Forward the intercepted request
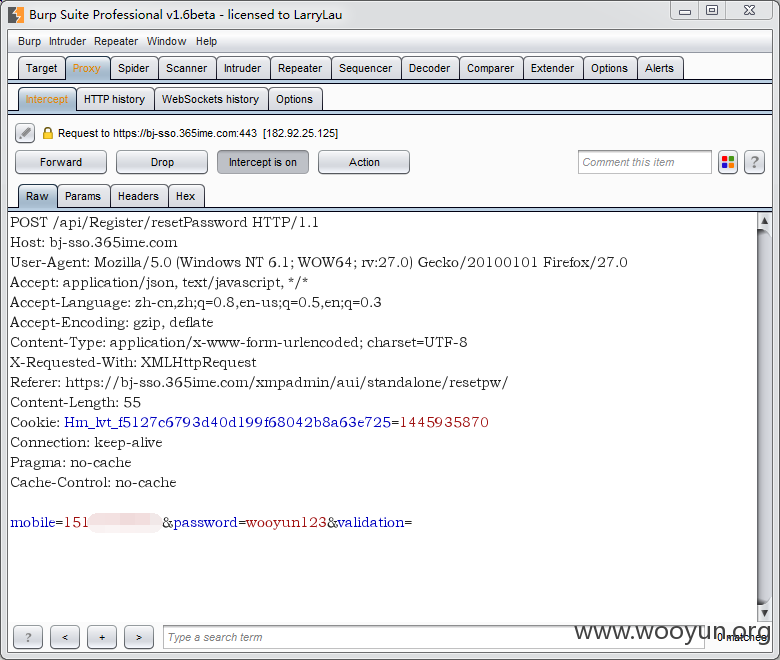780x660 pixels. [61, 162]
